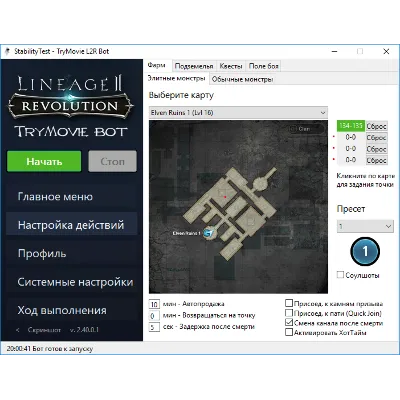The image size is (400, 400).
Task: Click Сброс next to 134-135
Action: click(x=376, y=126)
